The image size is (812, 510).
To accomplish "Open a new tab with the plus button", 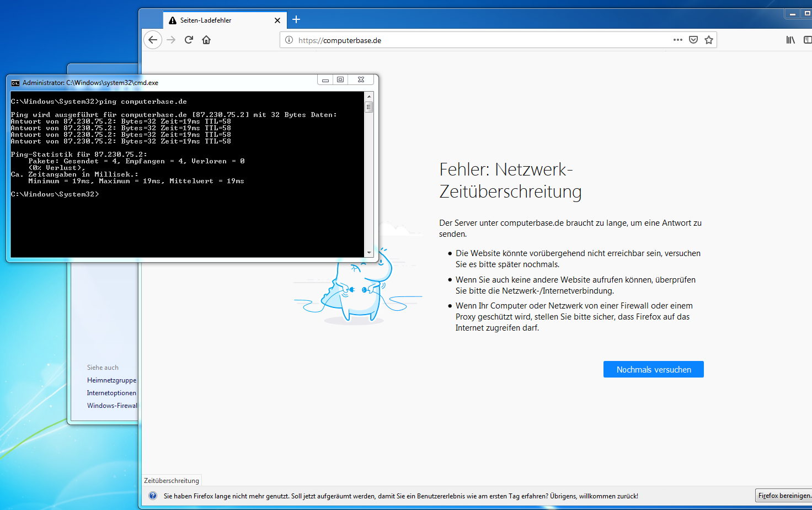I will pos(296,20).
